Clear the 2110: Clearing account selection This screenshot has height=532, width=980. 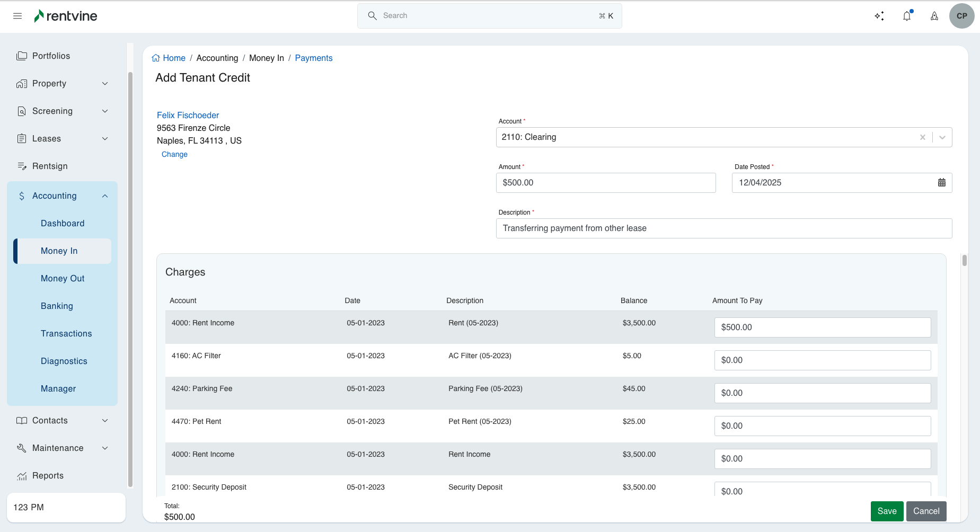922,137
